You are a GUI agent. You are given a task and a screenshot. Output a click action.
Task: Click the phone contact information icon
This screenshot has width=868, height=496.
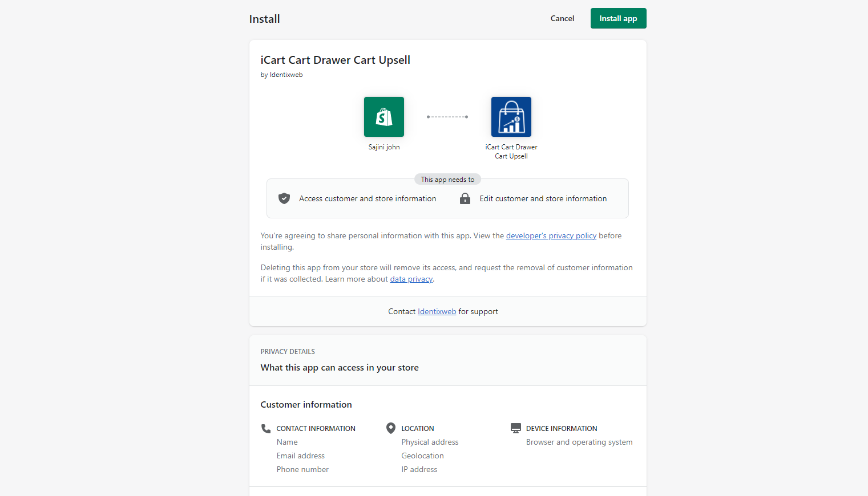tap(266, 428)
